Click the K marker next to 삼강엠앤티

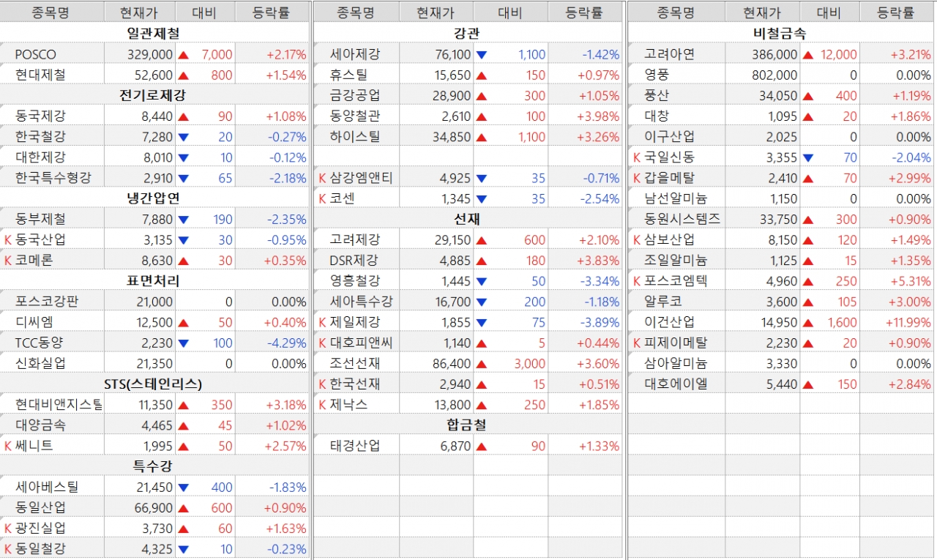point(322,178)
